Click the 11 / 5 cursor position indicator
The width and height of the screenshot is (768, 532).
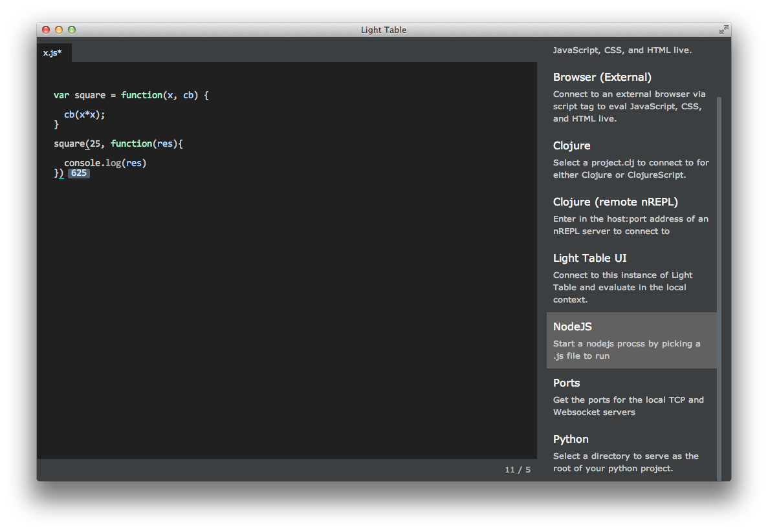tap(518, 470)
